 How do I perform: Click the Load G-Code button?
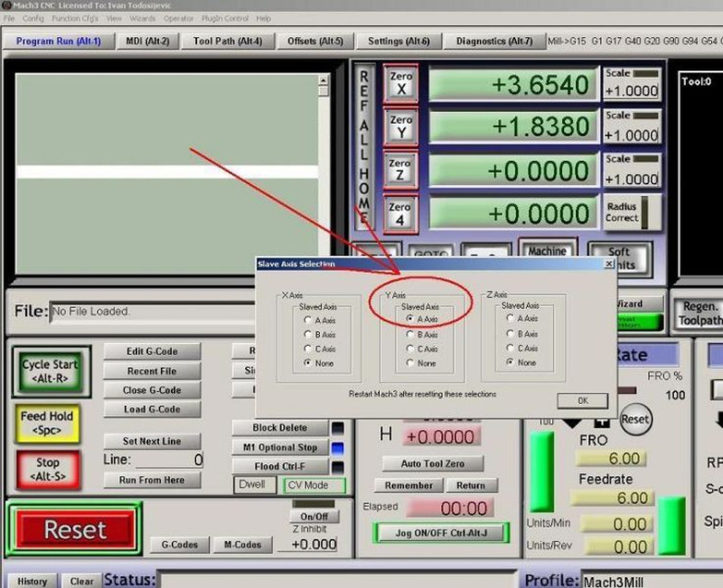point(151,409)
